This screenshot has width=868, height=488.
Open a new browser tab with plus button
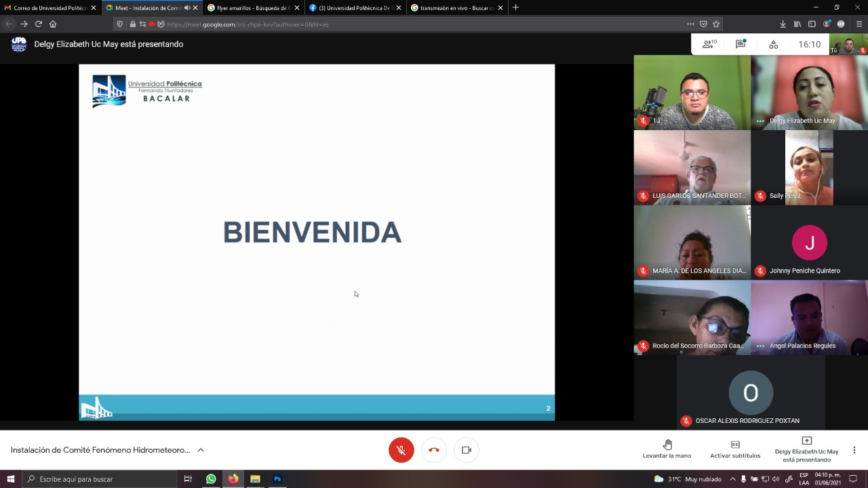pos(516,7)
